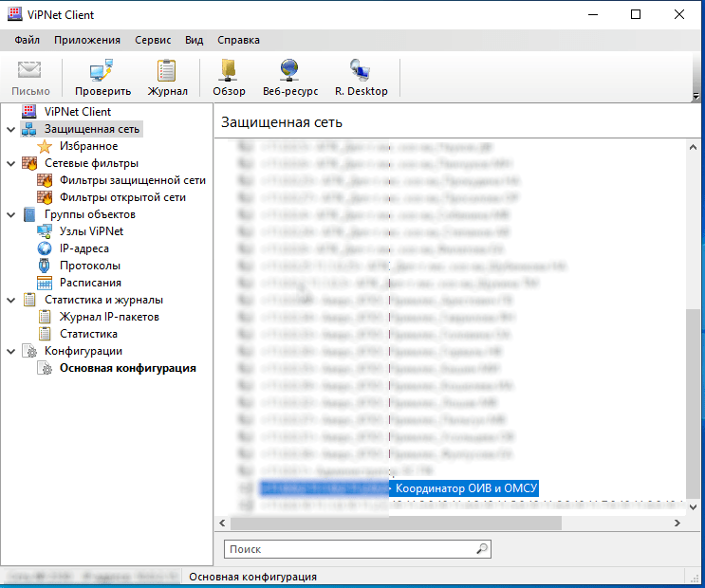Click the Статистика notepad icon
Image resolution: width=705 pixels, height=588 pixels.
click(45, 334)
